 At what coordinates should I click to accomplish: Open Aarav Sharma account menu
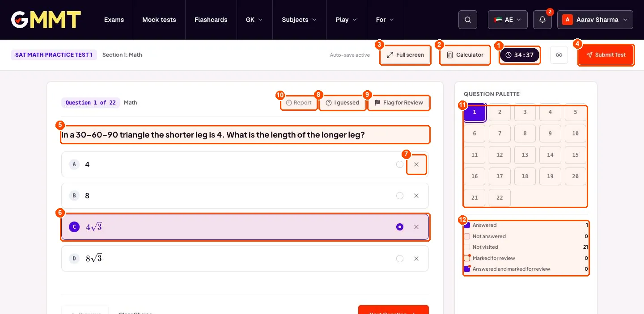[x=595, y=20]
